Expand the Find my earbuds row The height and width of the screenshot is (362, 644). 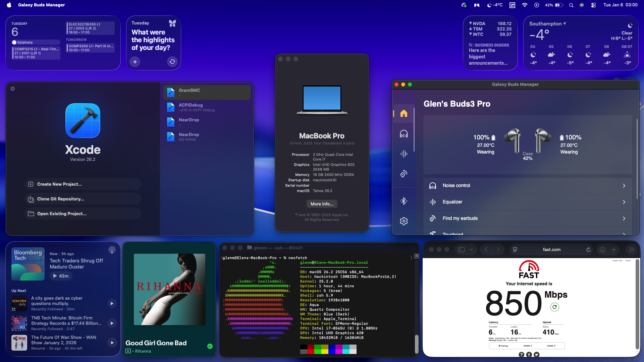point(528,219)
